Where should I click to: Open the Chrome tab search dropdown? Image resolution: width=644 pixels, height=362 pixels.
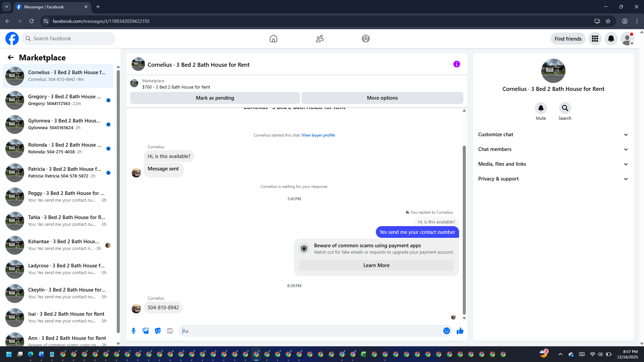tap(7, 7)
